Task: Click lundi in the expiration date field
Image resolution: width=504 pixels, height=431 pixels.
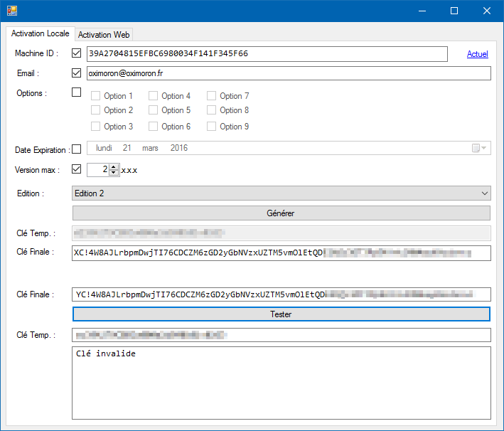Action: click(x=104, y=148)
